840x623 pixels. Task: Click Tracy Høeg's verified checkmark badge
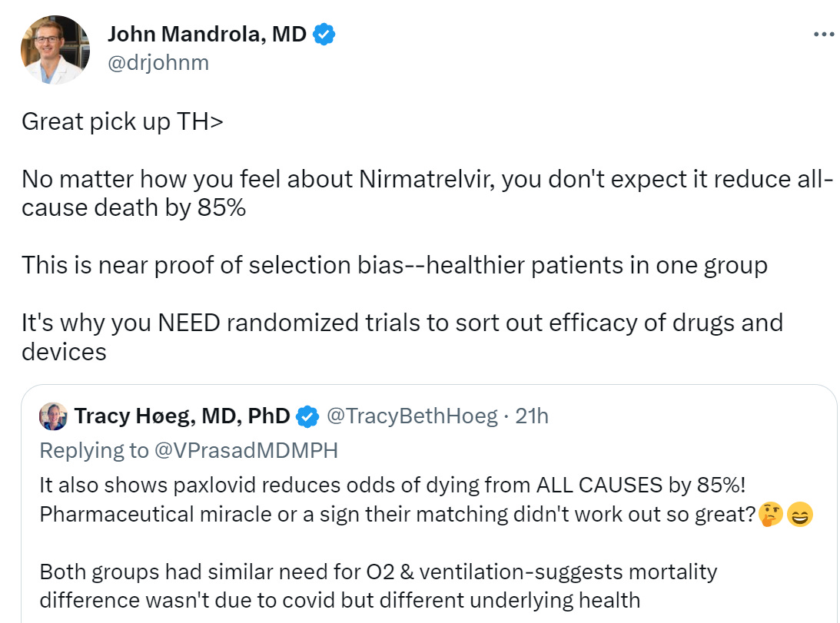point(307,416)
